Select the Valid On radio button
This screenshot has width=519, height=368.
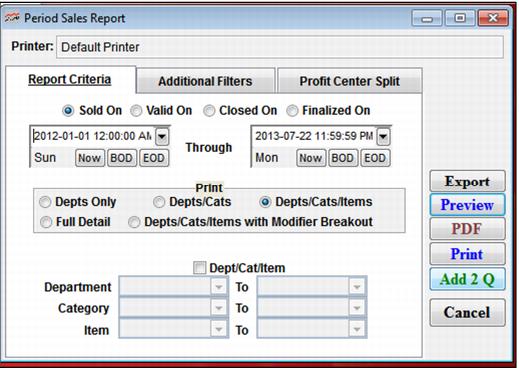[136, 110]
